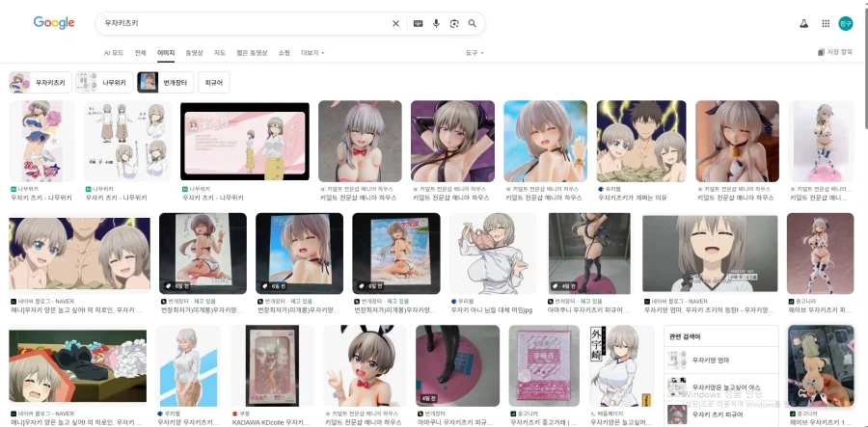Switch to the 동영상 tab
The width and height of the screenshot is (868, 427).
(194, 53)
